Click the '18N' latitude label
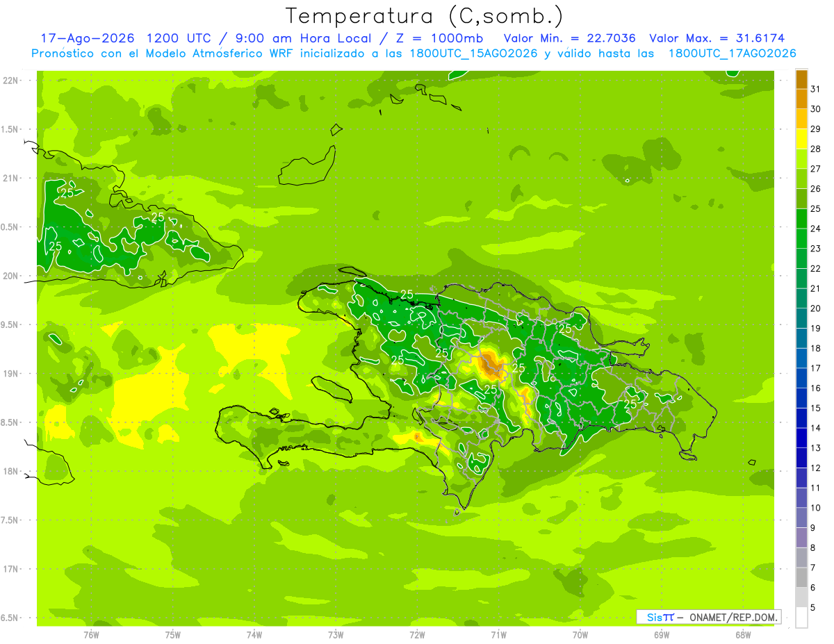 click(11, 471)
